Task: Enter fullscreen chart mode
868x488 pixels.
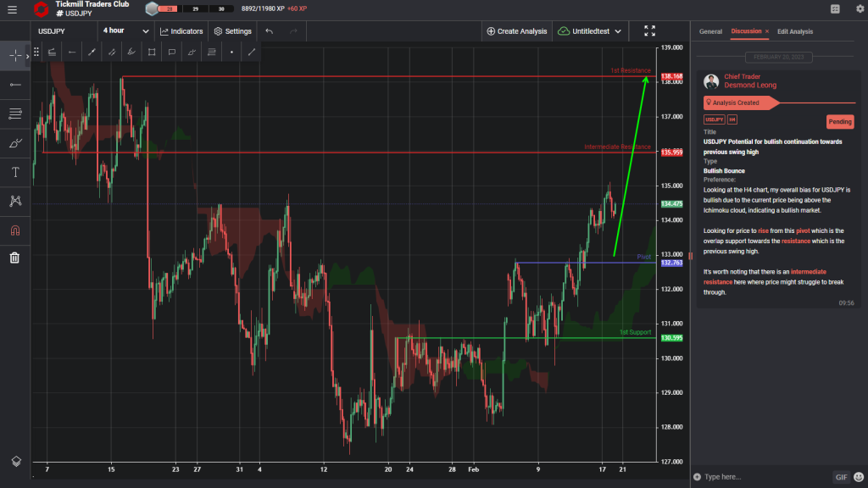Action: 649,30
